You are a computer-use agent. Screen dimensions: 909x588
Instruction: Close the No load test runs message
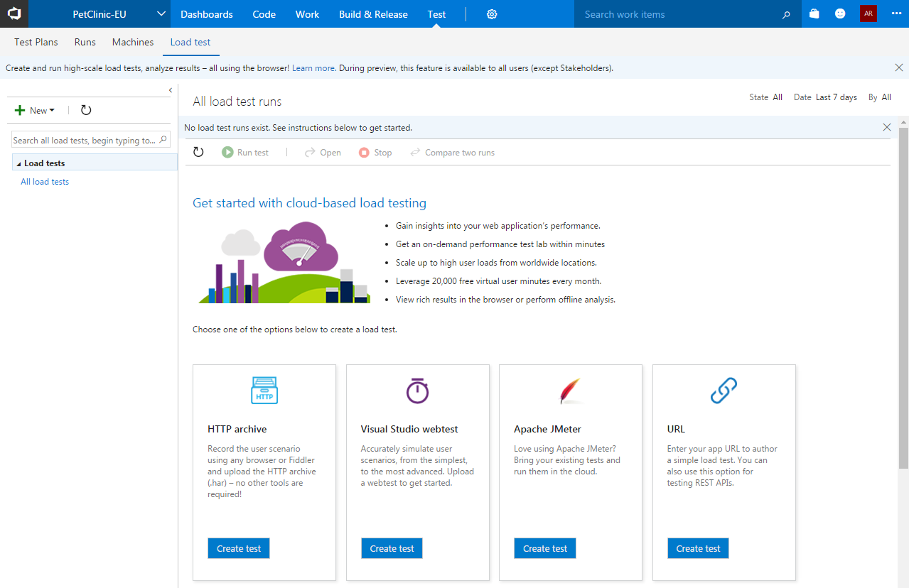click(x=887, y=127)
